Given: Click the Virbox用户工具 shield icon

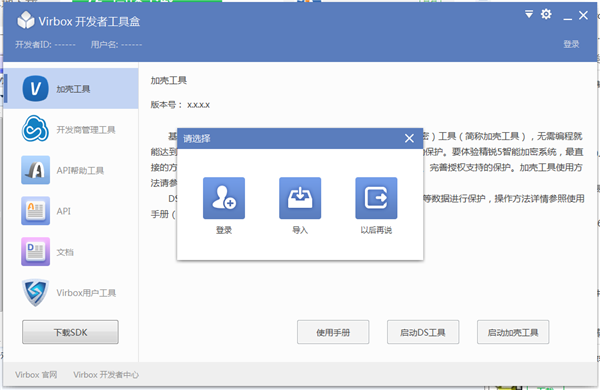Looking at the screenshot, I should pos(35,292).
